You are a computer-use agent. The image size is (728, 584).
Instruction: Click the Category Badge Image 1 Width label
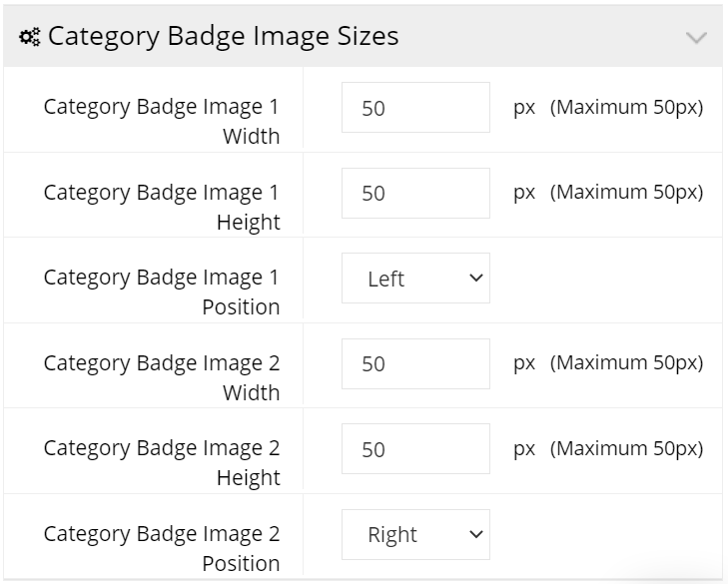point(162,121)
